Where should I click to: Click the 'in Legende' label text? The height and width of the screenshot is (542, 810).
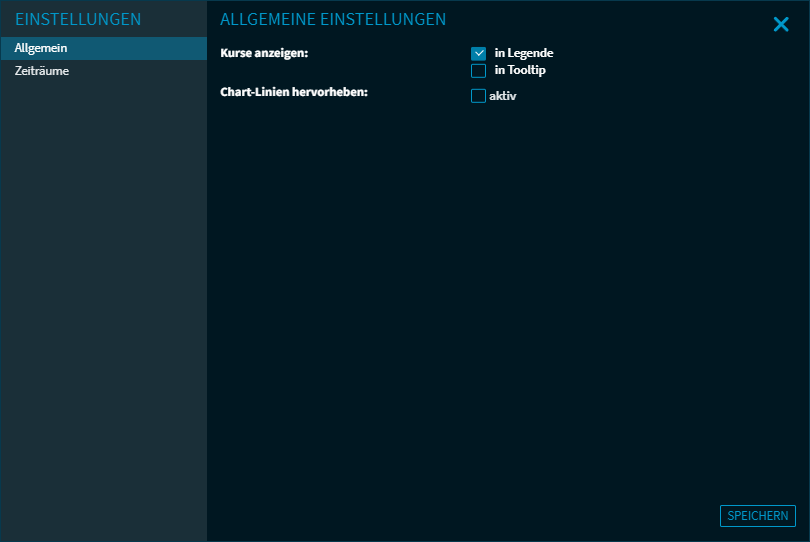click(523, 53)
